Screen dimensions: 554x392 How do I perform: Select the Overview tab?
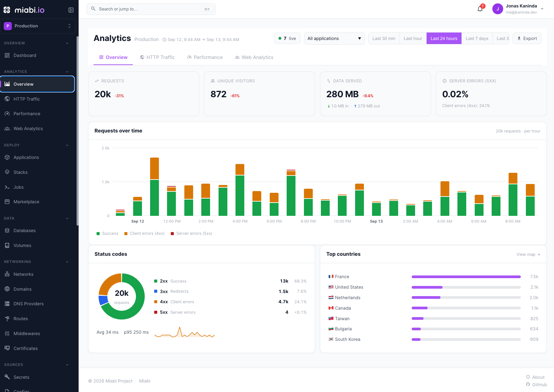click(x=113, y=57)
